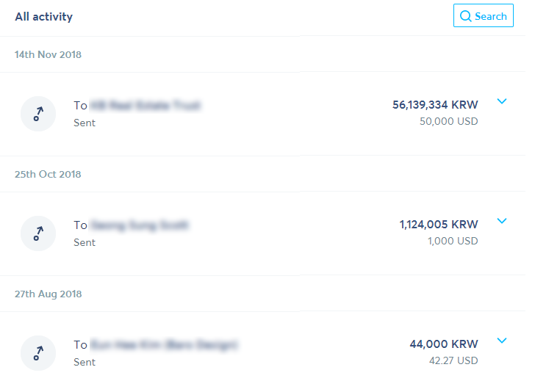Open the 25th Oct 2018 recipient name
535x392 pixels.
[x=140, y=225]
